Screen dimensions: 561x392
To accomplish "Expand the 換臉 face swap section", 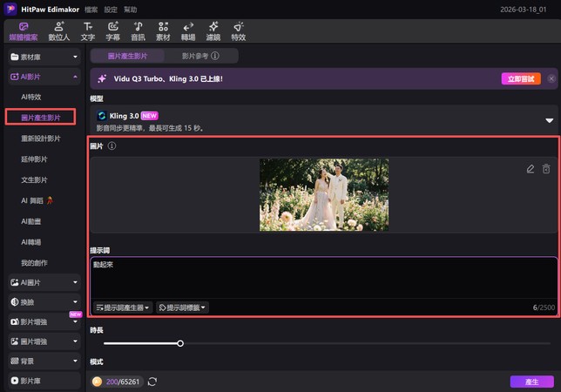I will (x=44, y=302).
